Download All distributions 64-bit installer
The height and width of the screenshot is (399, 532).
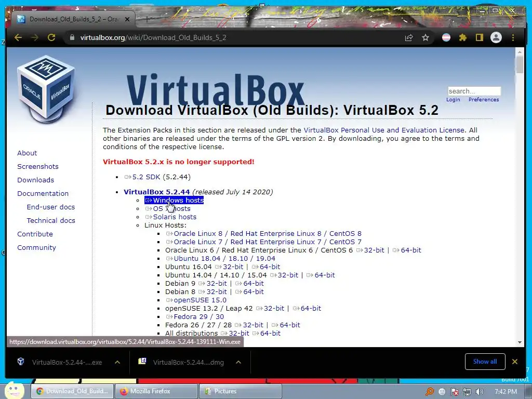[267, 334]
